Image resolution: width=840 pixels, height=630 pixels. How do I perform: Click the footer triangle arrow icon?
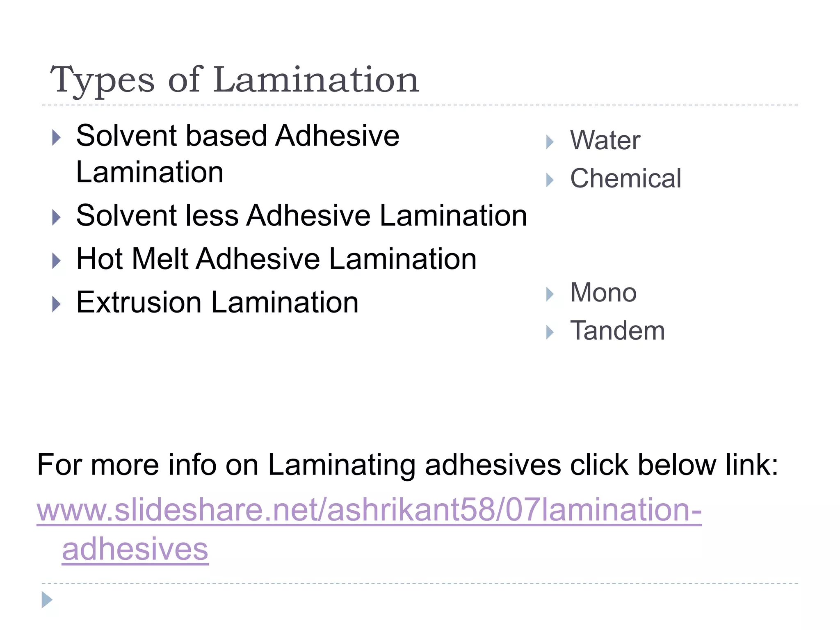tap(47, 600)
